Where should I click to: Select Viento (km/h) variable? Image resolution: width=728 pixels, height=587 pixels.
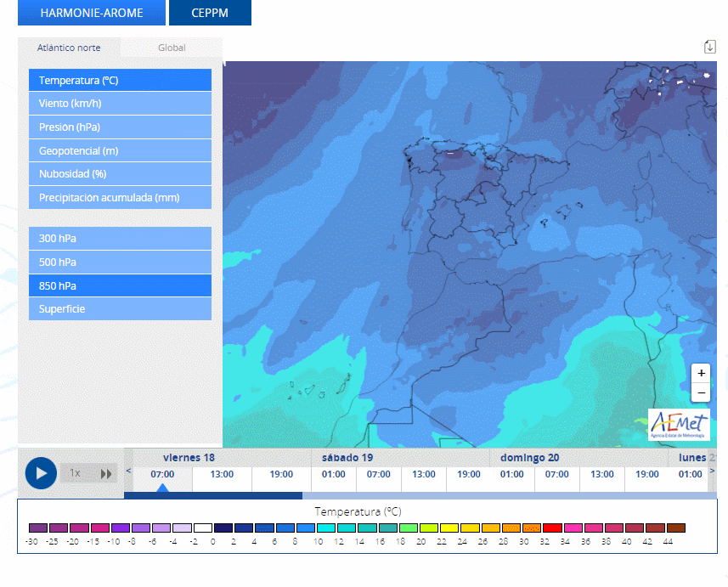click(x=120, y=104)
